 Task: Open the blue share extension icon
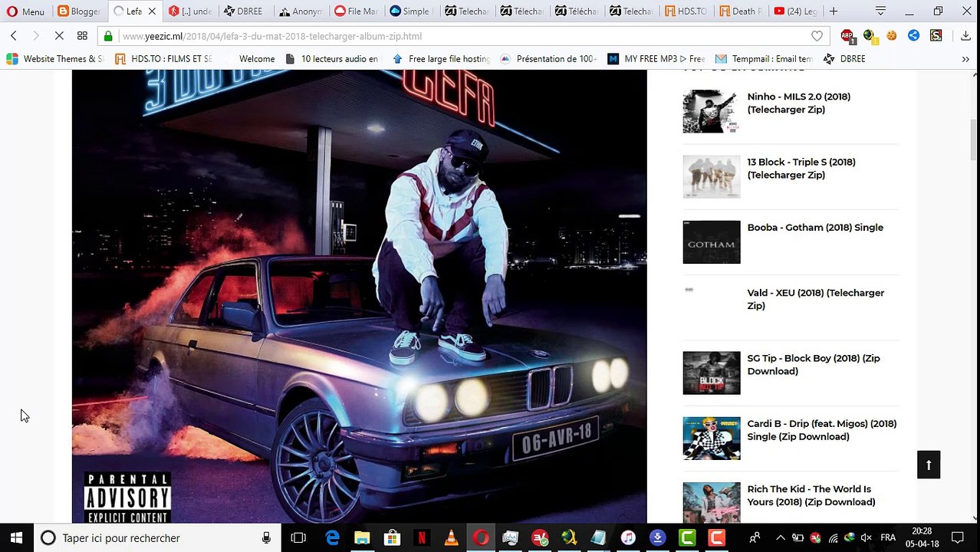[913, 35]
